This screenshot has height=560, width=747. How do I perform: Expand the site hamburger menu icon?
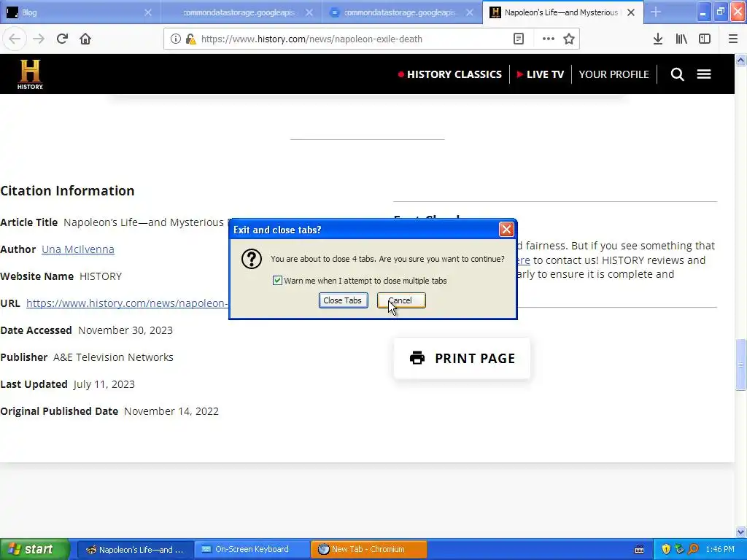(x=704, y=74)
